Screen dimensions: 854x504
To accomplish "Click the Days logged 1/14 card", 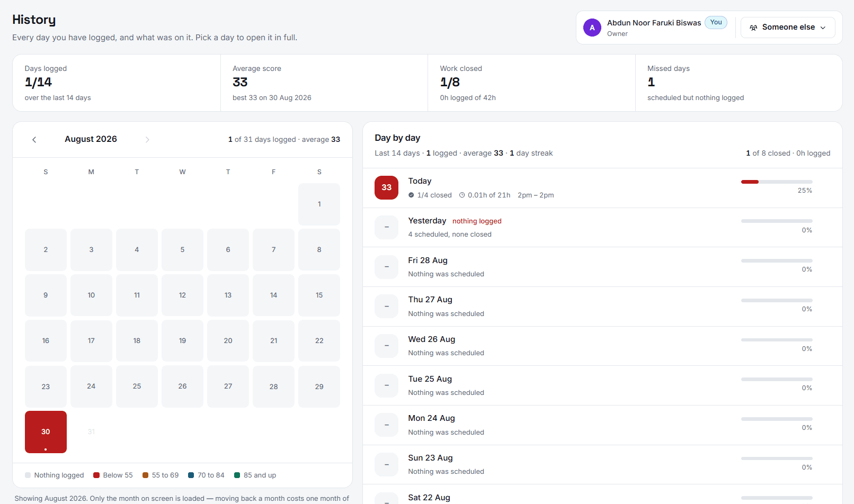I will point(117,83).
